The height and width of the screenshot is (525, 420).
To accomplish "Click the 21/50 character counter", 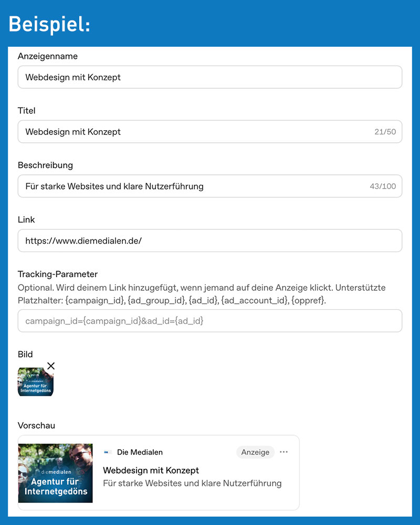I will point(385,132).
